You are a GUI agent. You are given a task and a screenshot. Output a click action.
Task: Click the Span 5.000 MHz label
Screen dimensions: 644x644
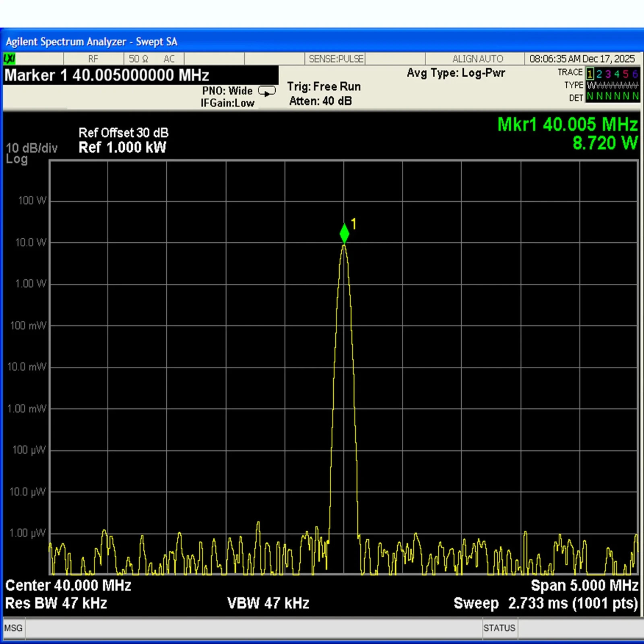(584, 585)
